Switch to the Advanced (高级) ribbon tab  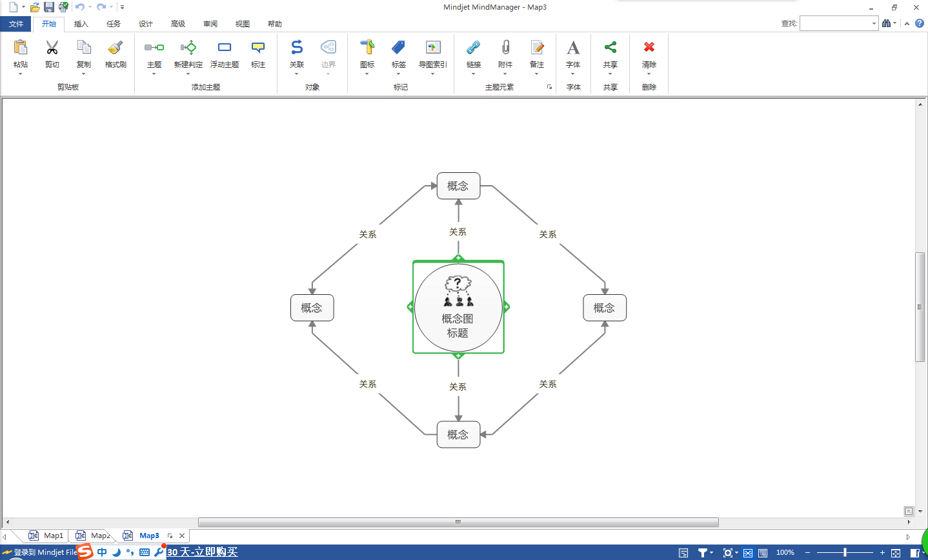178,24
